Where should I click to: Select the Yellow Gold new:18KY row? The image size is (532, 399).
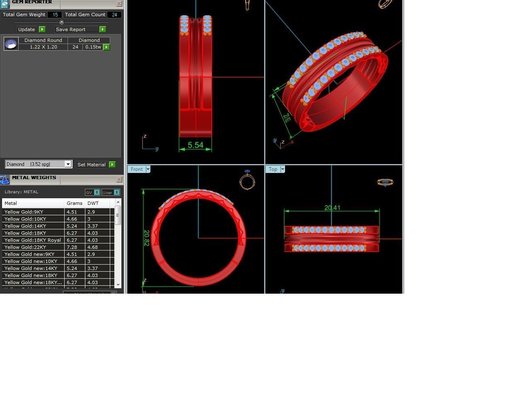(x=58, y=275)
